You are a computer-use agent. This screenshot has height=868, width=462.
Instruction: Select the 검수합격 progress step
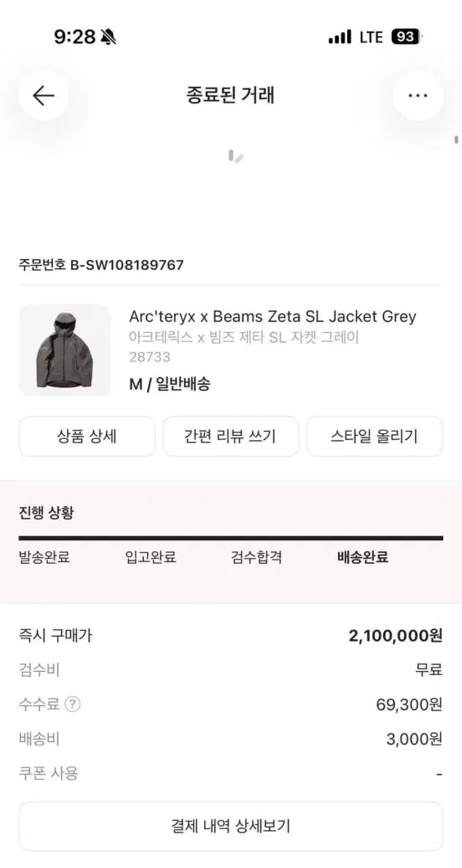(x=256, y=557)
